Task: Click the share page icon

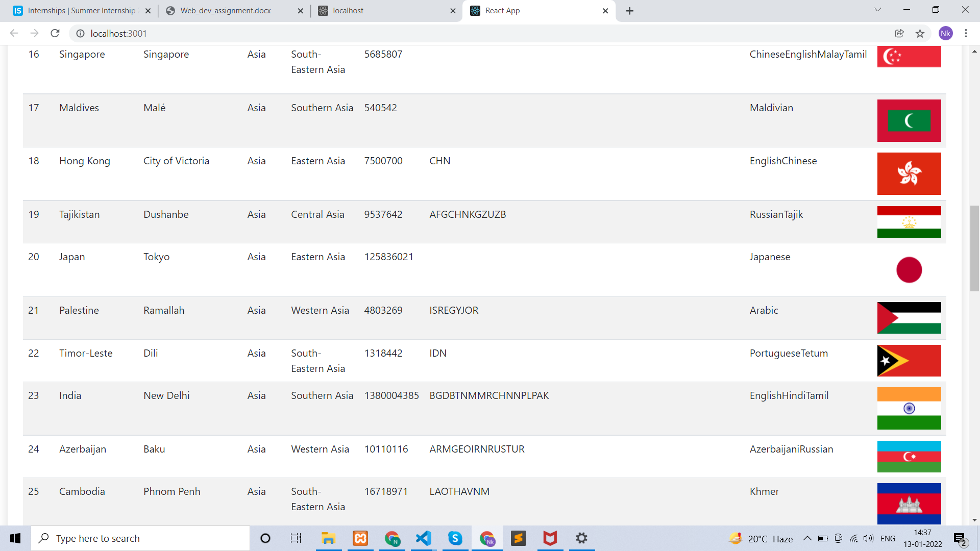Action: 899,33
